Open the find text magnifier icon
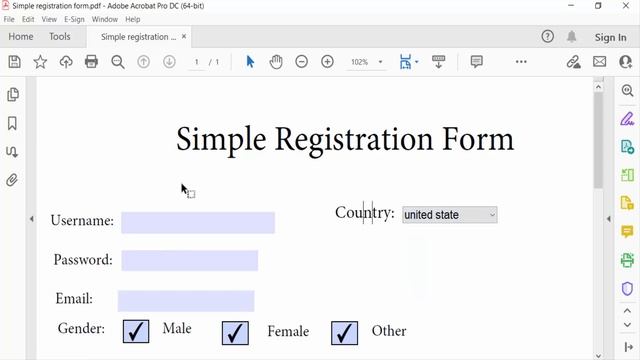This screenshot has height=360, width=640. [x=118, y=62]
